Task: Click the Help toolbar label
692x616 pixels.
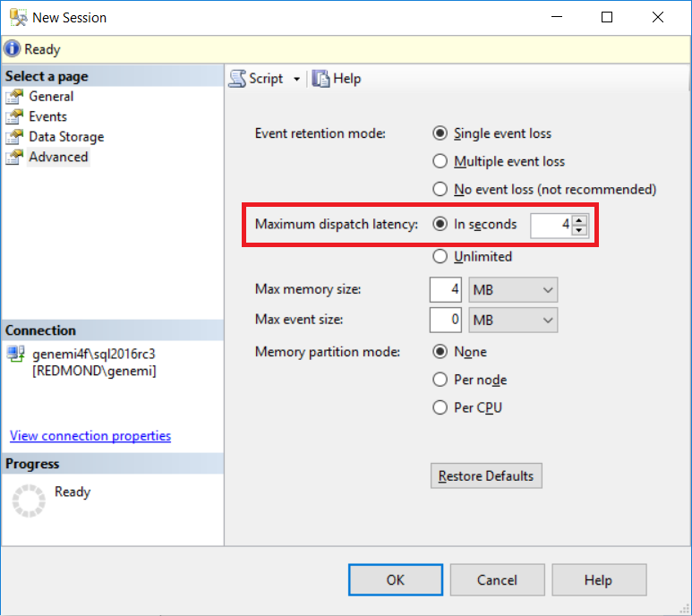Action: (346, 79)
